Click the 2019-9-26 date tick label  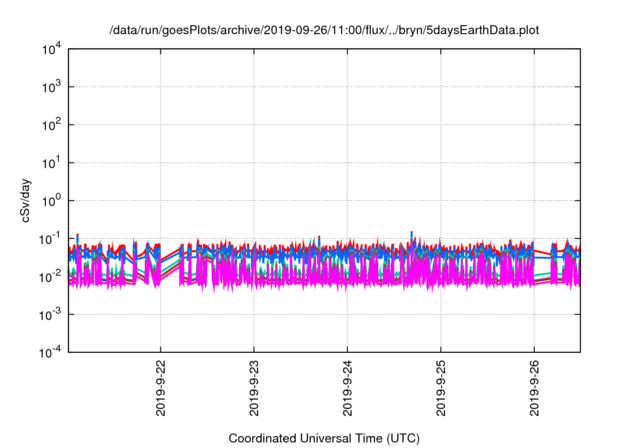[534, 388]
